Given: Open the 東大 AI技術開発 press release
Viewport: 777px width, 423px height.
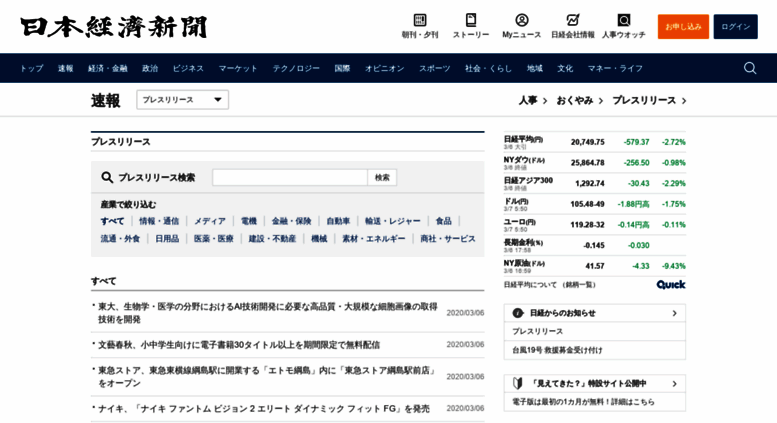Looking at the screenshot, I should coord(268,313).
